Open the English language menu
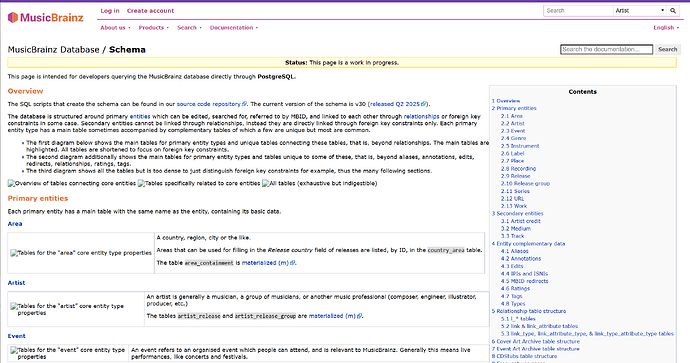Viewport: 690px width, 363px height. click(x=666, y=28)
